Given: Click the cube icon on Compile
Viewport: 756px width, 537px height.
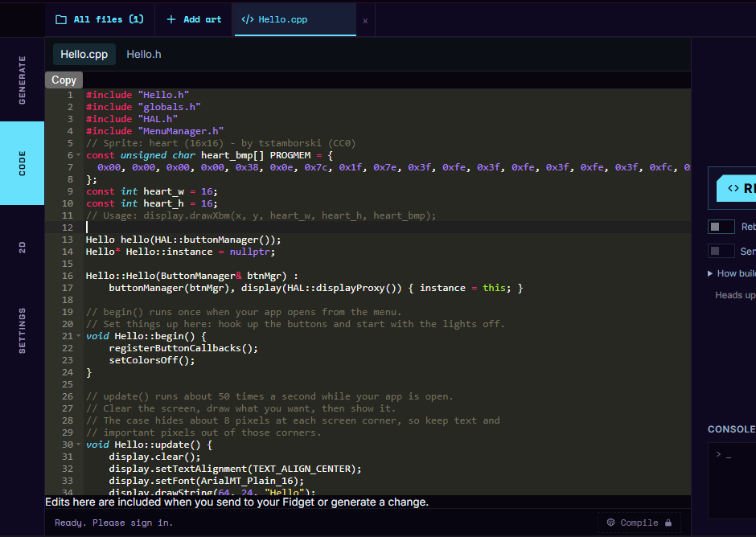Looking at the screenshot, I should 611,523.
